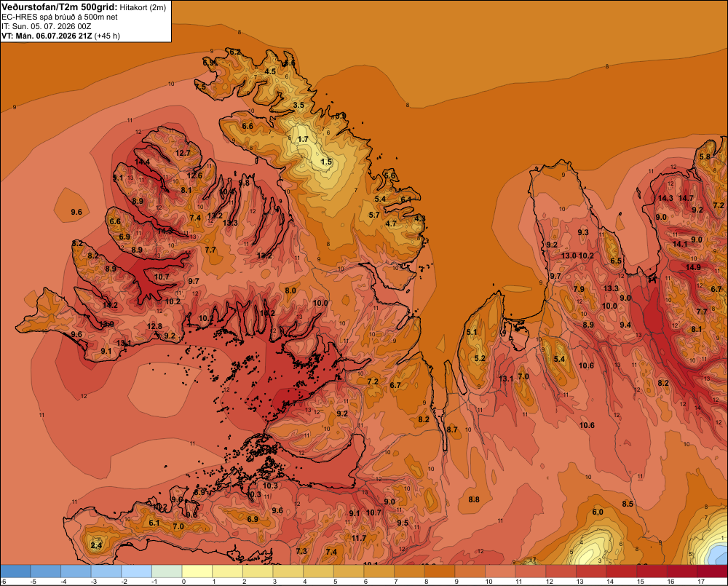Click the "(+45 h)" forecast offset text
The image size is (728, 586).
click(107, 36)
